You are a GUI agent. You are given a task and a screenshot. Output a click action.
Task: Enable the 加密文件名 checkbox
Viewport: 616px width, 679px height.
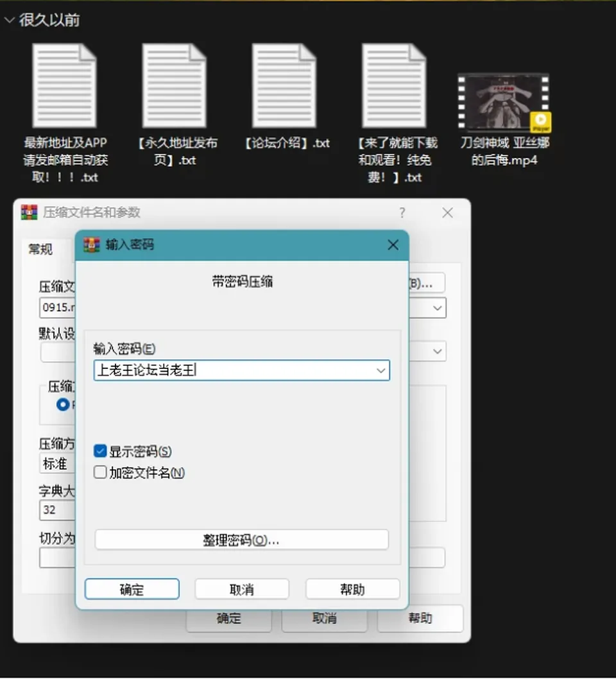(100, 472)
